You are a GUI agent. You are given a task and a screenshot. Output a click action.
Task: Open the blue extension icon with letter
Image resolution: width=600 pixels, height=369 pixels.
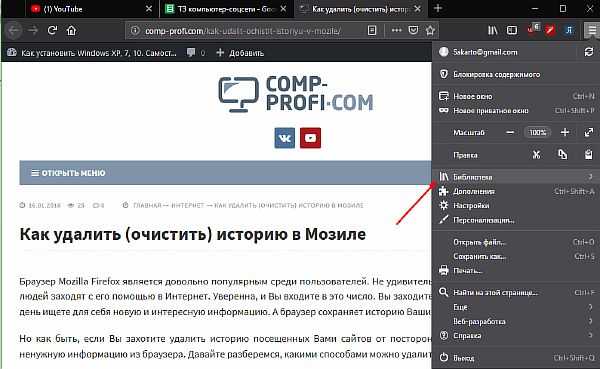point(569,30)
